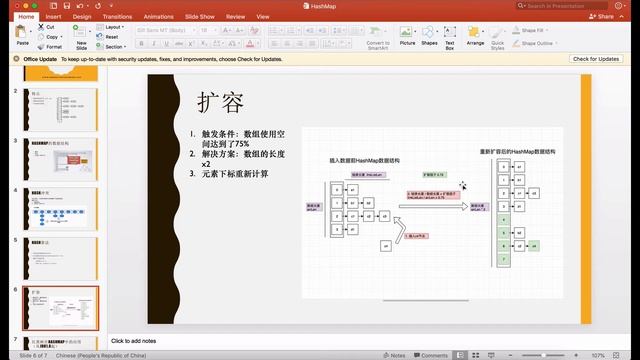Toggle strikethrough formatting

pos(179,44)
